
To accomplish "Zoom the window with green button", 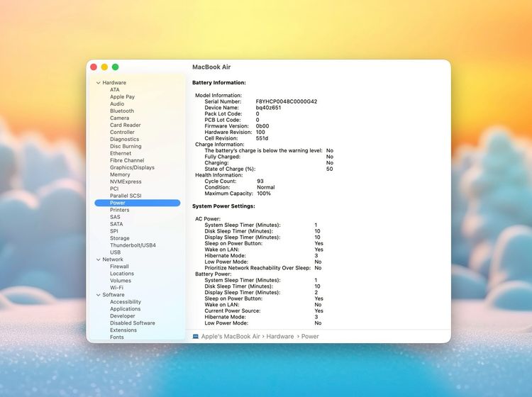I will [116, 67].
